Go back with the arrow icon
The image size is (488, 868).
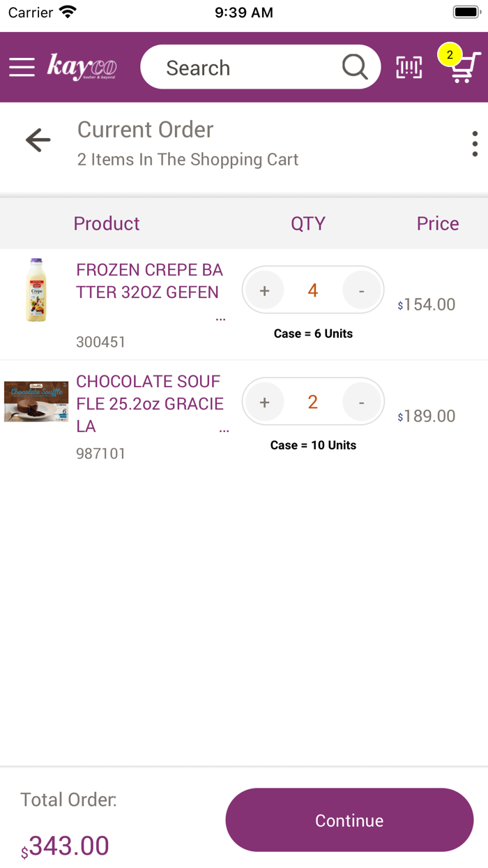pyautogui.click(x=38, y=140)
